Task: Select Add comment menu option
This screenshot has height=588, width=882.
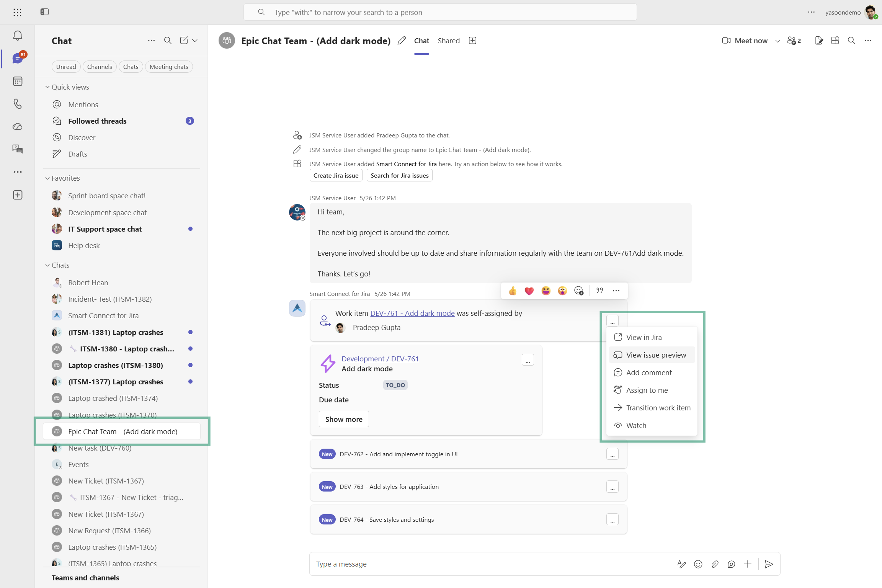Action: click(x=652, y=372)
